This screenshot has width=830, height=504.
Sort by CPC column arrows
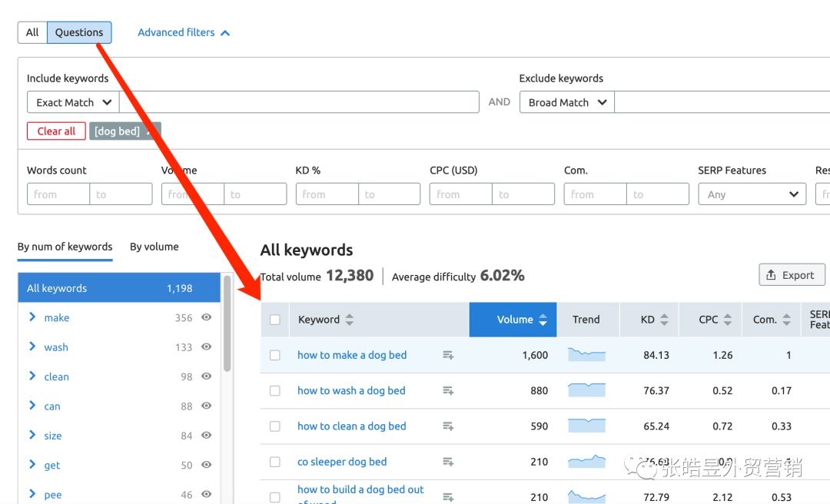[x=727, y=320]
